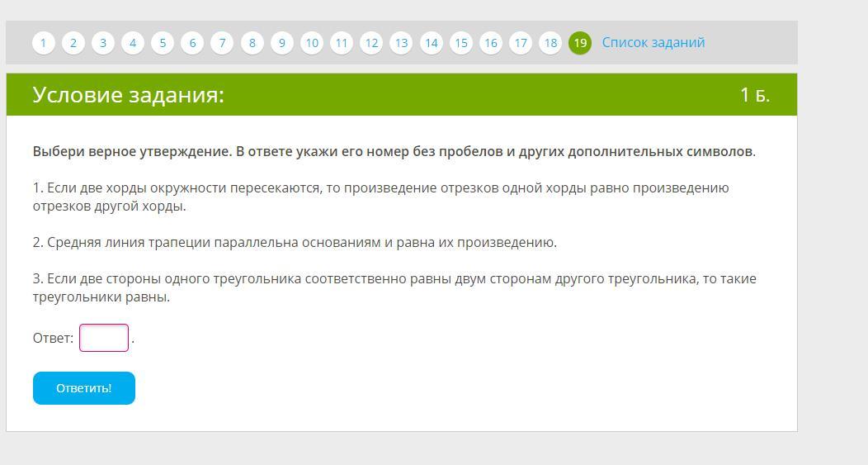Go to task number 2
Image resolution: width=868 pixels, height=465 pixels.
click(x=73, y=43)
